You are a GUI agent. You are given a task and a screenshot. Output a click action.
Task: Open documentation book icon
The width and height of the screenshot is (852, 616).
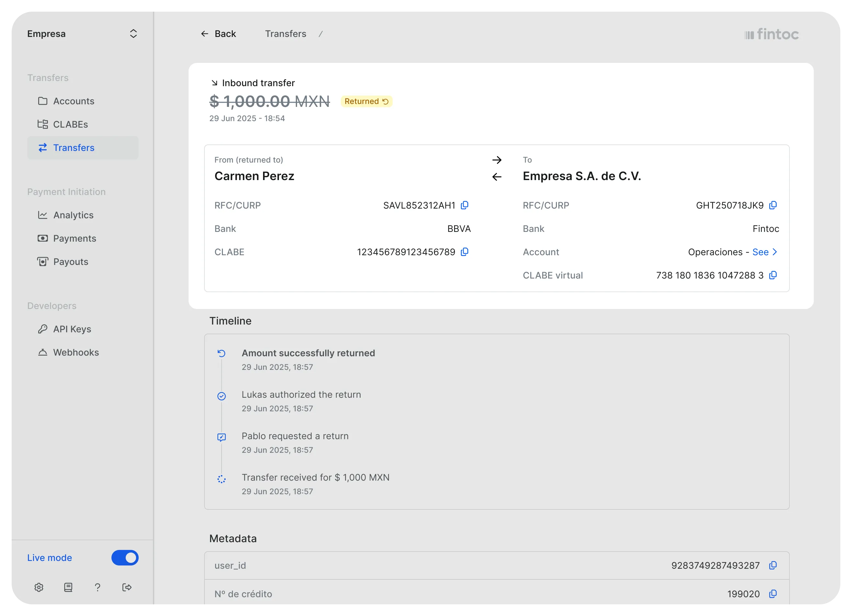pyautogui.click(x=68, y=587)
